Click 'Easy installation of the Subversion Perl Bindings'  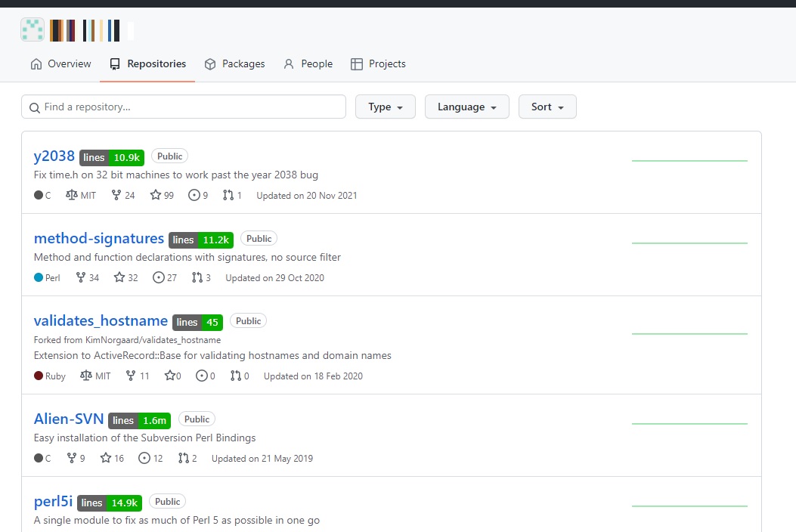[144, 438]
